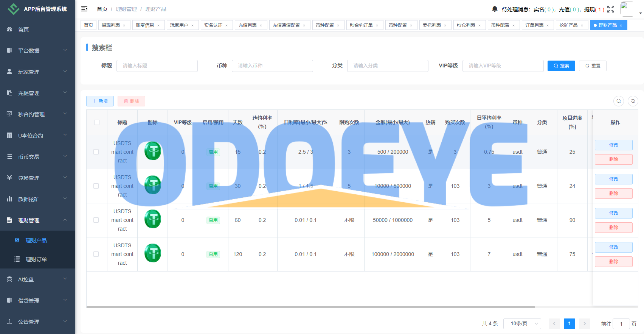This screenshot has height=334, width=644.
Task: Click the 玩家管理 user icon
Action: (x=9, y=72)
